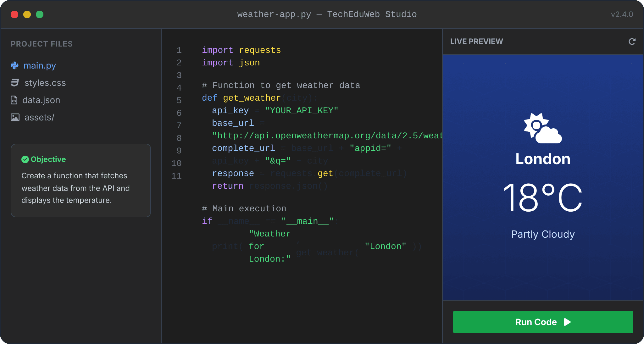644x344 pixels.
Task: Open data.json file
Action: [41, 100]
